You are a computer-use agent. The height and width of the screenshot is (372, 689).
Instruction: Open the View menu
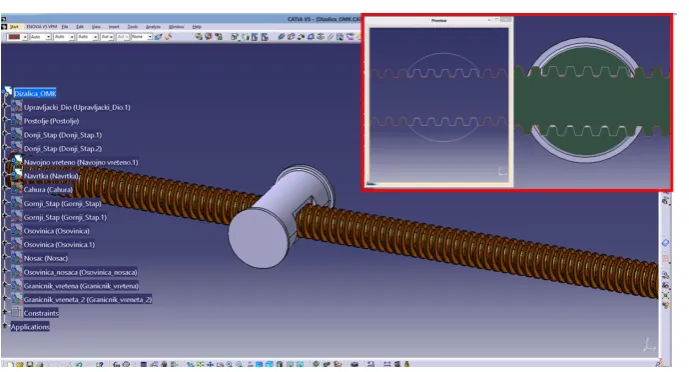click(96, 27)
